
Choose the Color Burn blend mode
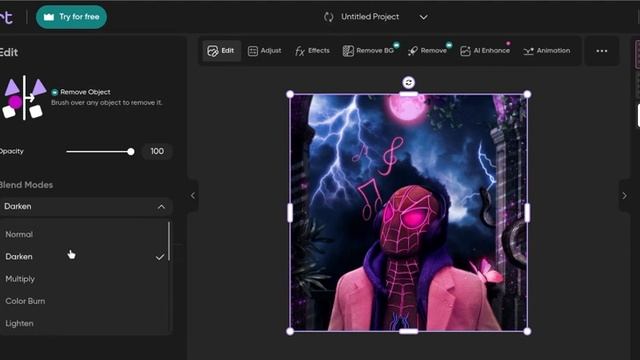(84, 301)
